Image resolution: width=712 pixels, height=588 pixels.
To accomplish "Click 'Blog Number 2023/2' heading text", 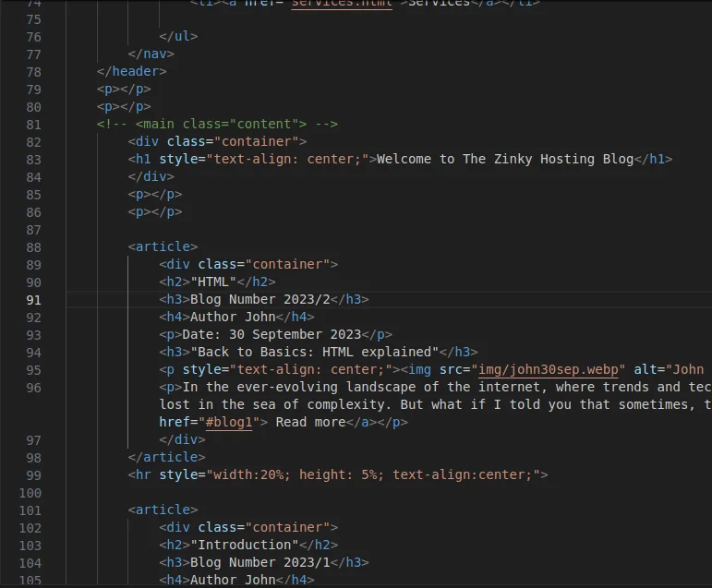I will click(x=260, y=299).
